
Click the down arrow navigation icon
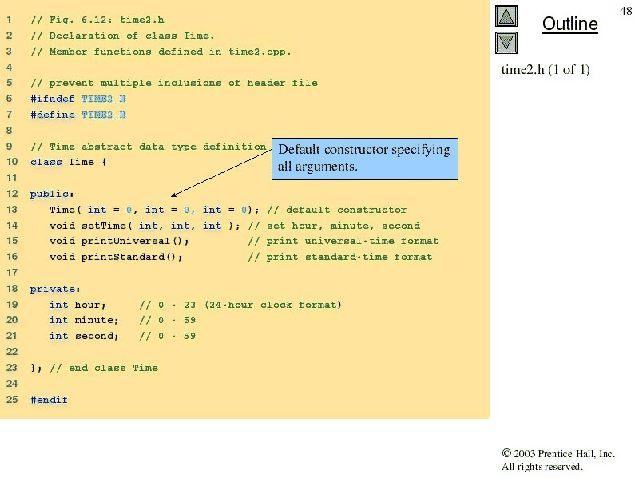pyautogui.click(x=507, y=42)
